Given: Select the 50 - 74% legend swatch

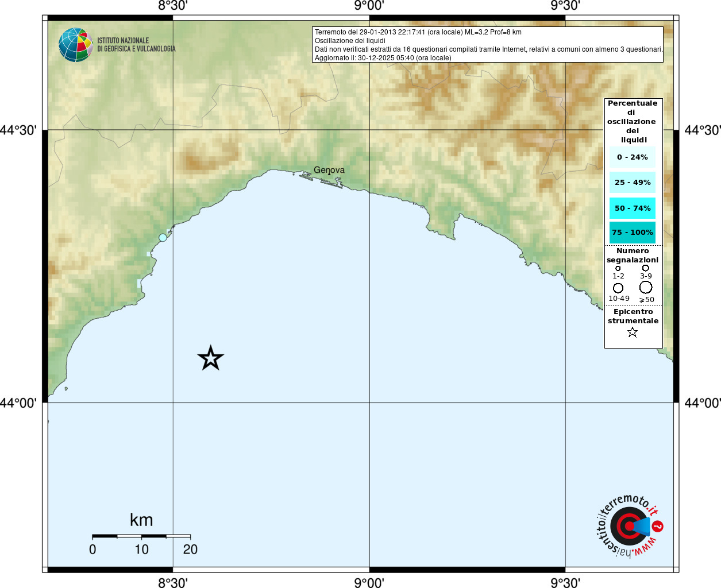Looking at the screenshot, I should coord(633,208).
